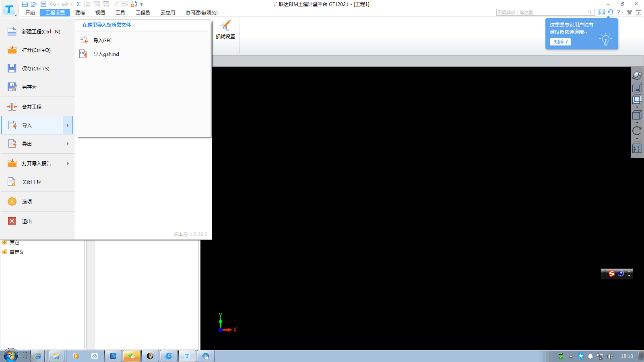644x362 pixels.
Task: Click the 损耗设置 ribbon button
Action: 225,29
